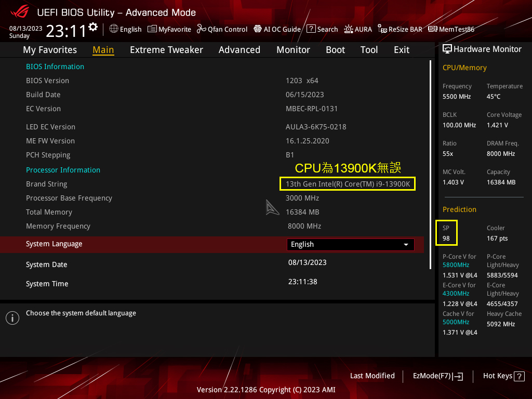Open MyFavorite from the top toolbar
The width and height of the screenshot is (532, 399).
[x=169, y=29]
